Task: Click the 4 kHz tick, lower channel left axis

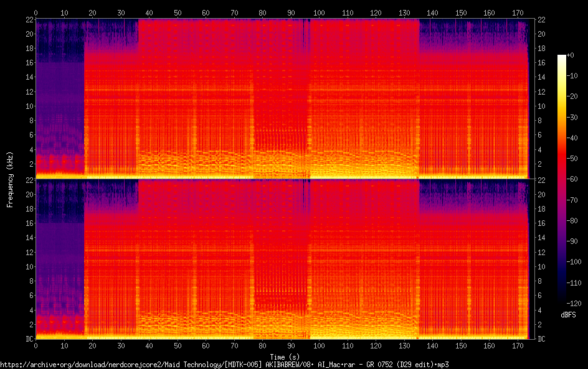Action: (x=30, y=310)
